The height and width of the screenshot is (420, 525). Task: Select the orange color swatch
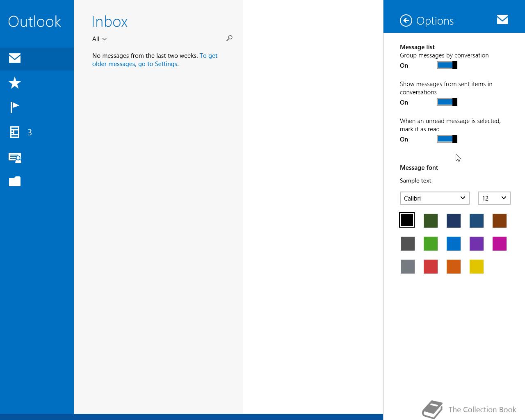click(454, 267)
